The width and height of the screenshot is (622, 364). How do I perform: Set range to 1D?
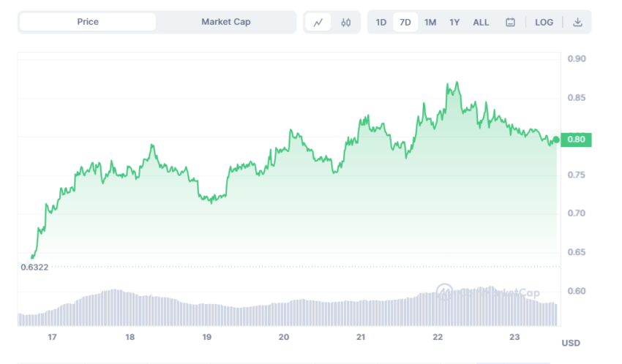pos(381,23)
